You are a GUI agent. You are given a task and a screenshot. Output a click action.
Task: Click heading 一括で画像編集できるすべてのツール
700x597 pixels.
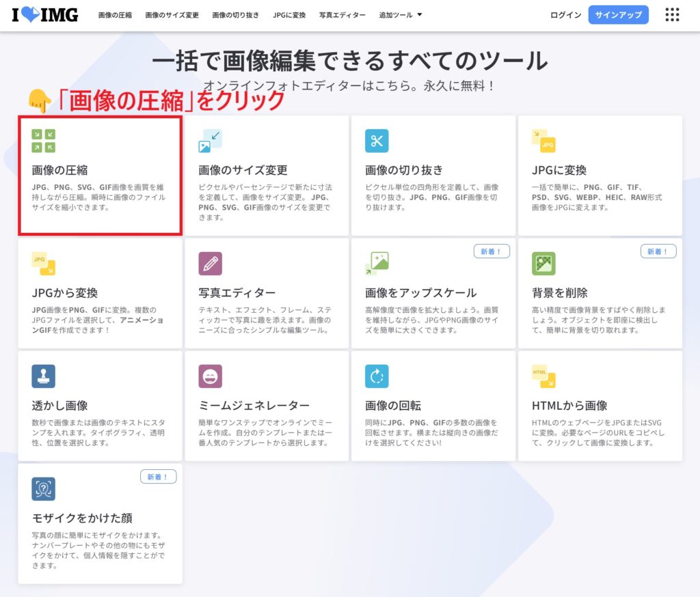click(x=349, y=61)
